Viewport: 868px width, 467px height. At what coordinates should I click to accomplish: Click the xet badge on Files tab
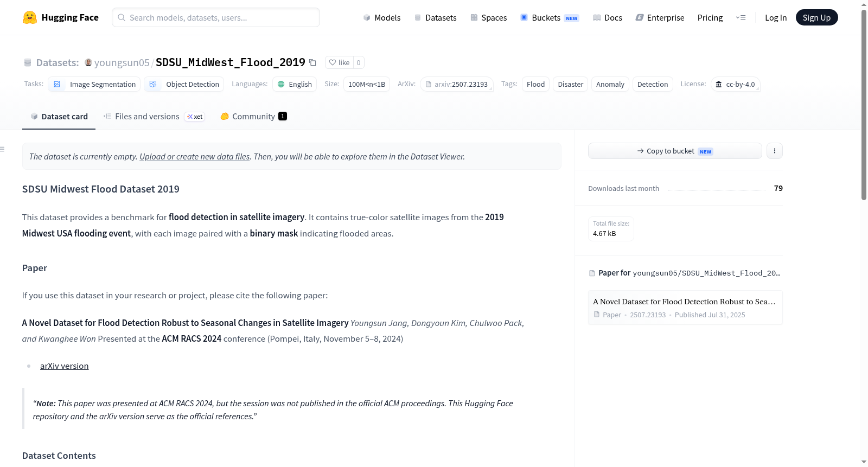pos(195,117)
